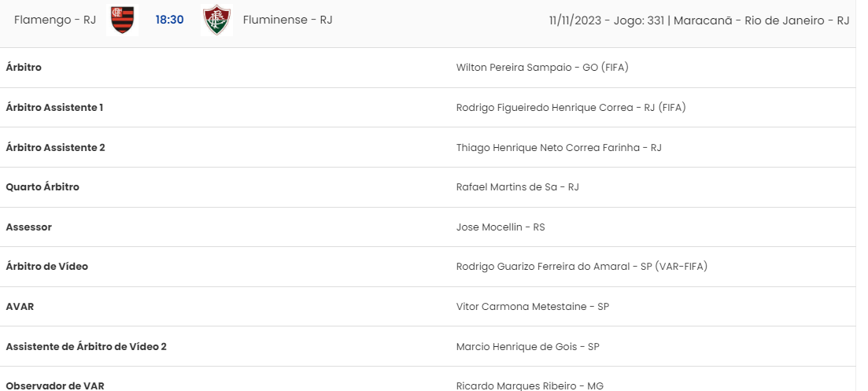Screen dimensions: 868x391
Task: Select the Quarto Árbitro row label
Action: [x=42, y=187]
